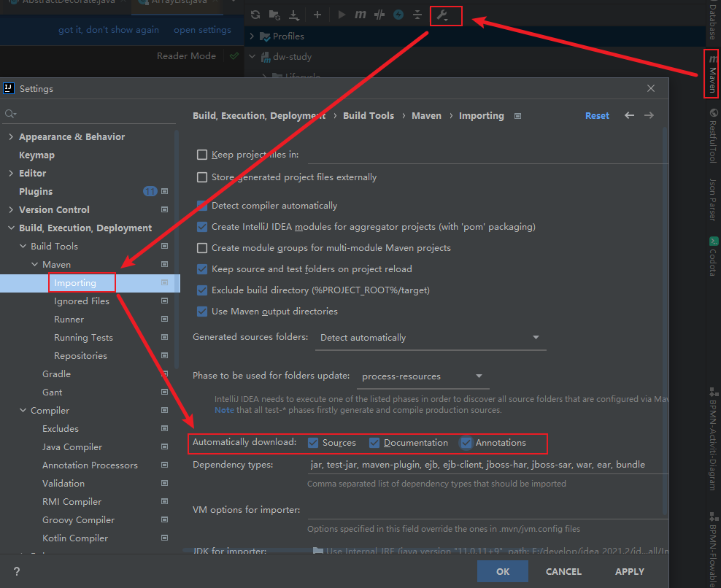The height and width of the screenshot is (588, 721).
Task: Toggle Keep project files in checkbox
Action: pyautogui.click(x=202, y=155)
